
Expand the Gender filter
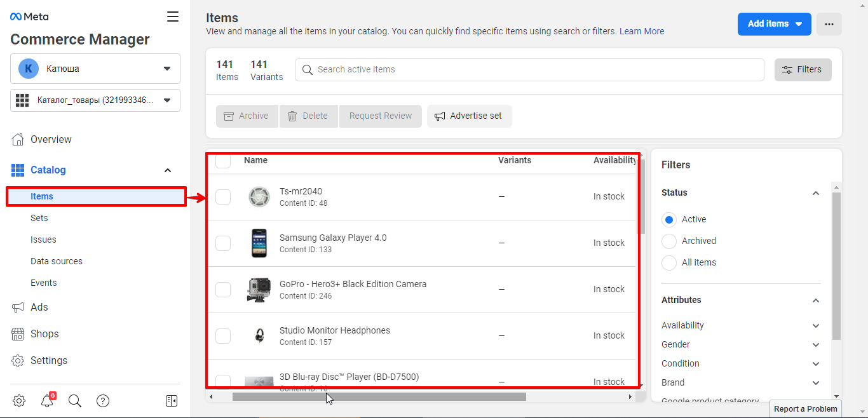pos(816,344)
